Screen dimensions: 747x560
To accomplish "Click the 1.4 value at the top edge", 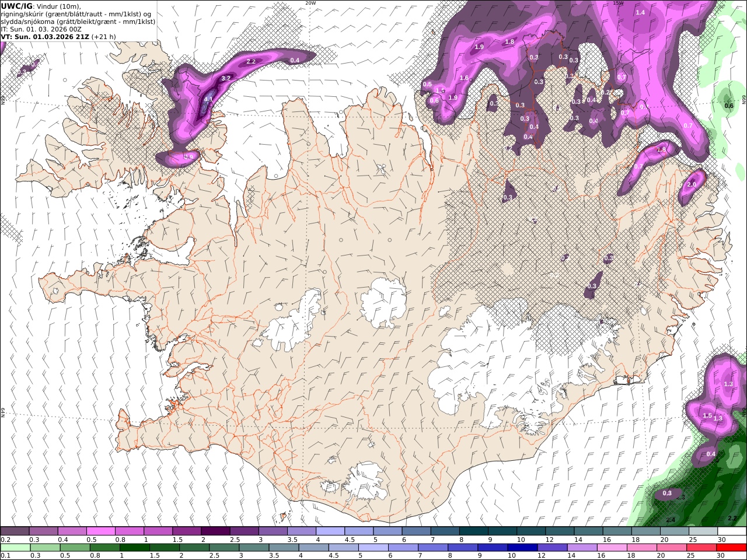I will (640, 12).
